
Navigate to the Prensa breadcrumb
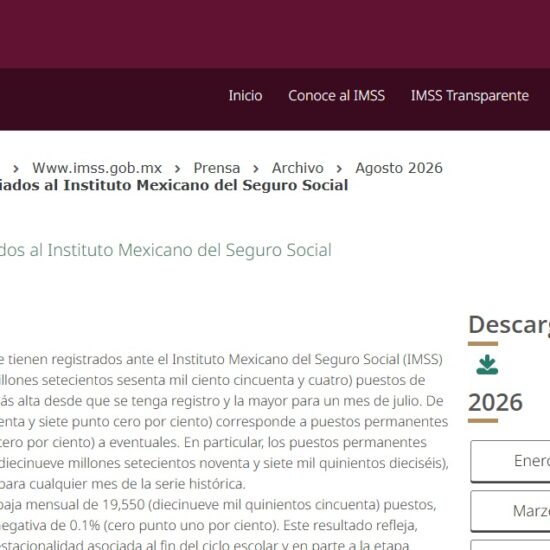tap(217, 168)
